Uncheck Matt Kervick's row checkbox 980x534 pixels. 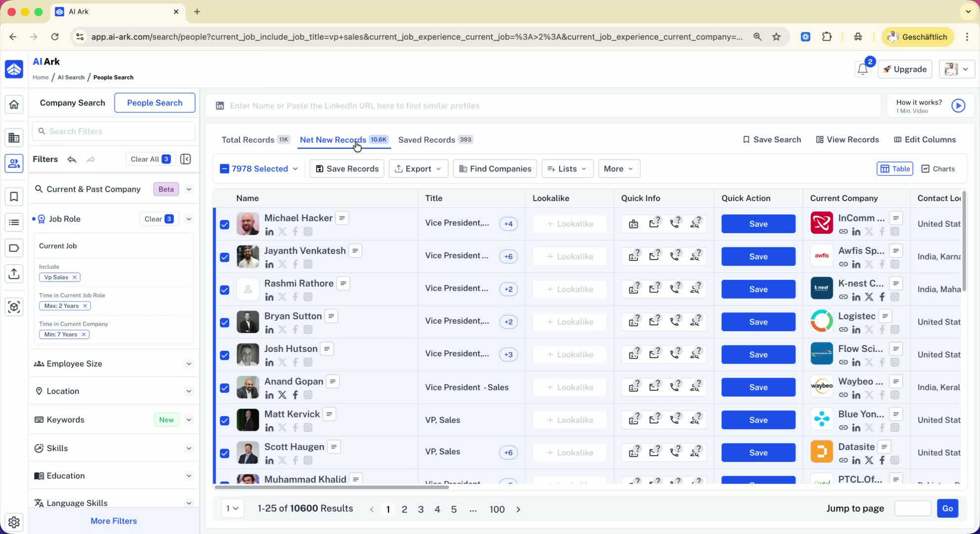point(224,420)
